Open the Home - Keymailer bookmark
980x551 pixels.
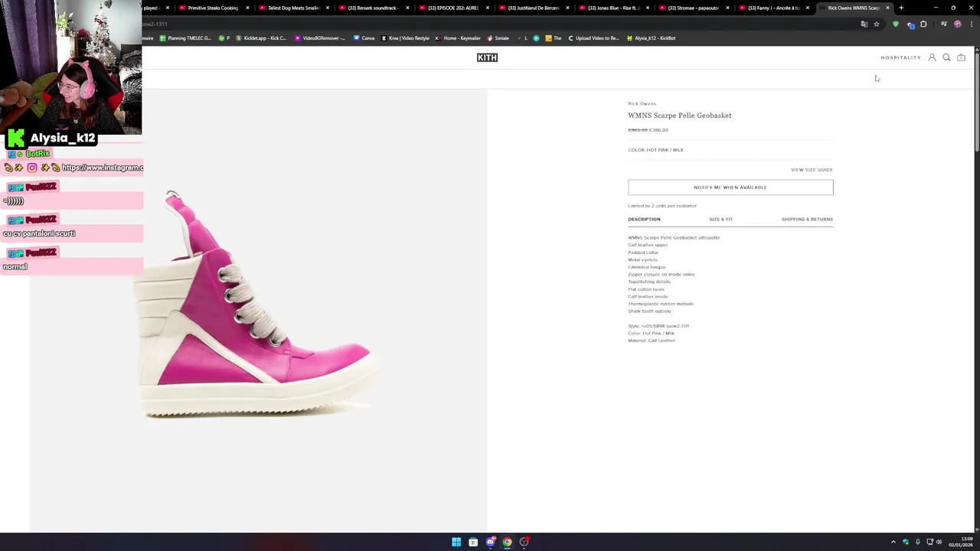[x=459, y=38]
